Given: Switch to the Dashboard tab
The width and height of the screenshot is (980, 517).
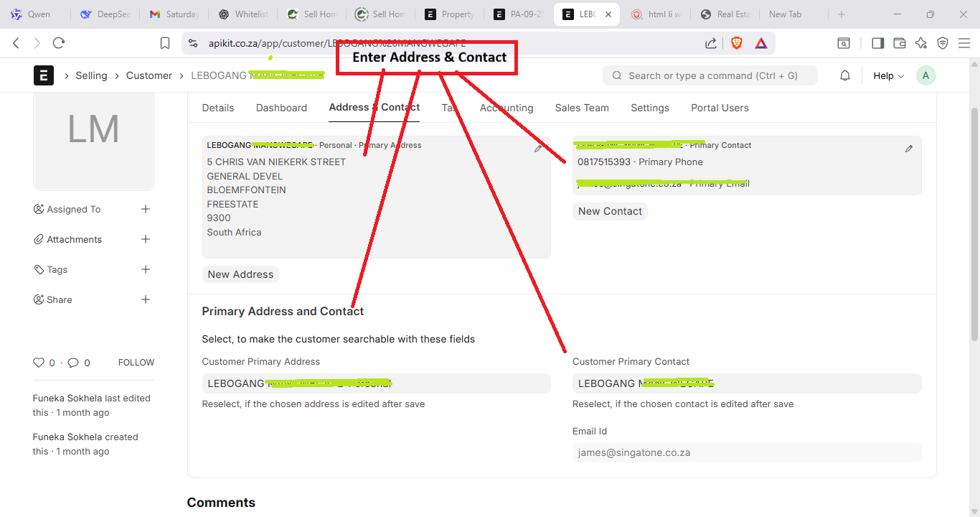Looking at the screenshot, I should coord(281,108).
